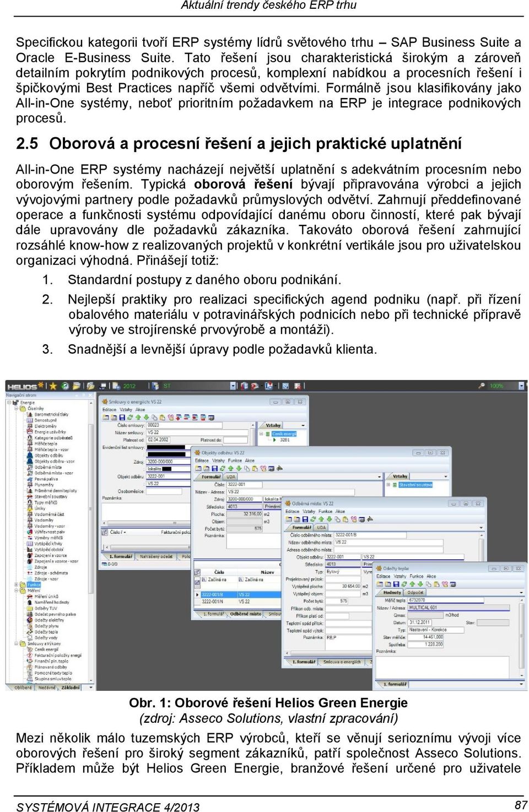Click green up arrow in Odečty tepla toolbar
This screenshot has width=529, height=812.
tap(412, 584)
